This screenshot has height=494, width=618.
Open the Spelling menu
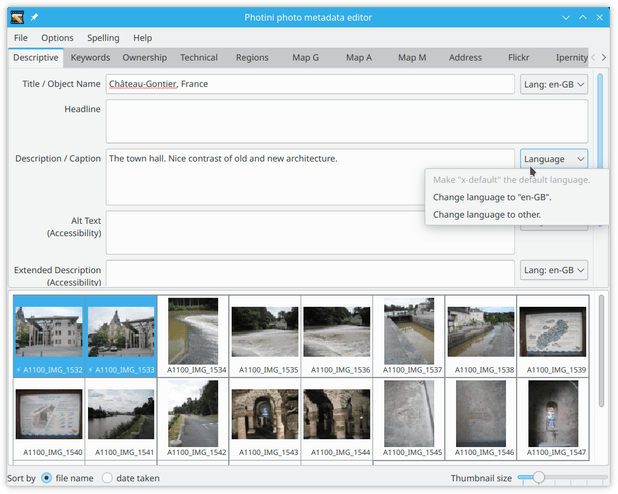click(103, 38)
